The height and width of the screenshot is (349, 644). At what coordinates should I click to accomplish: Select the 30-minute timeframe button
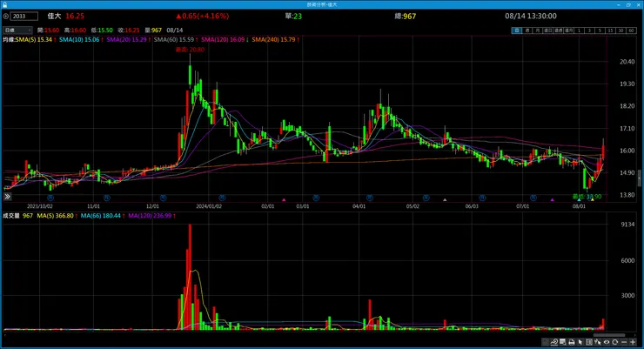(621, 30)
